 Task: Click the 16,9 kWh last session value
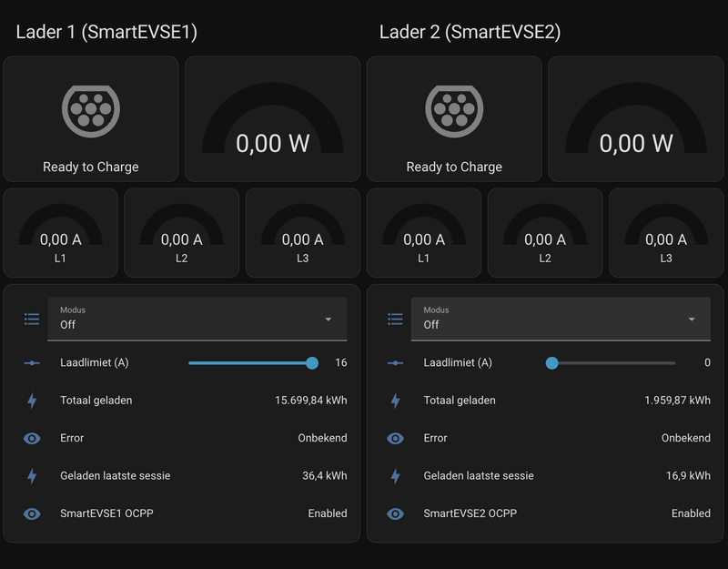pyautogui.click(x=688, y=475)
